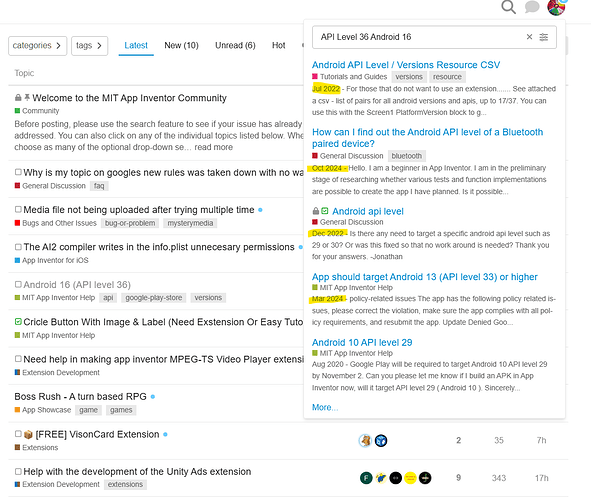Tick checkbox for VisonCard Extension topic
The image size is (591, 500).
(18, 434)
